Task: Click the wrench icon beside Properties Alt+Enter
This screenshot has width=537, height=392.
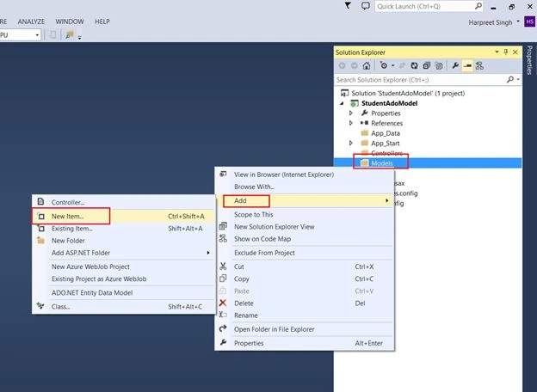Action: pyautogui.click(x=223, y=343)
